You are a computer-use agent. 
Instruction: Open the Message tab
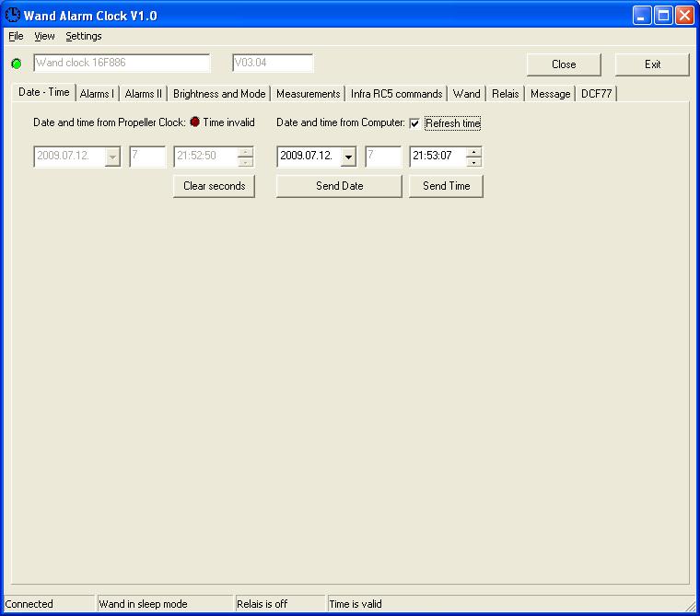point(551,94)
